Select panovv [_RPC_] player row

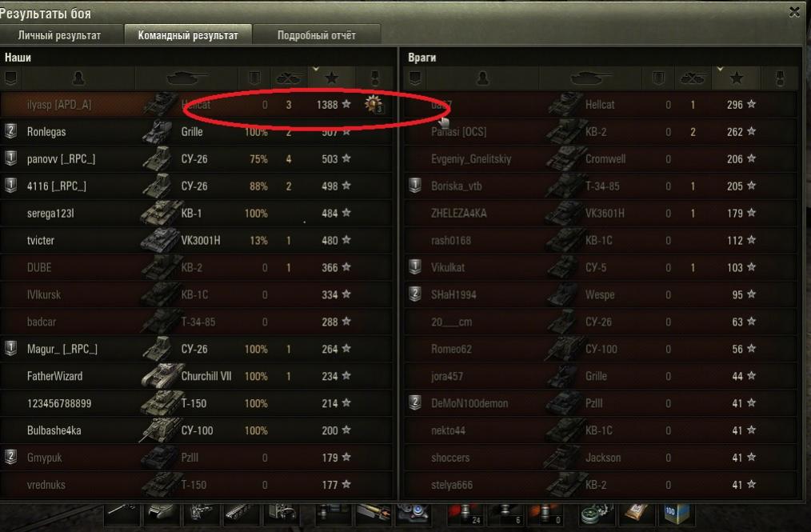197,159
